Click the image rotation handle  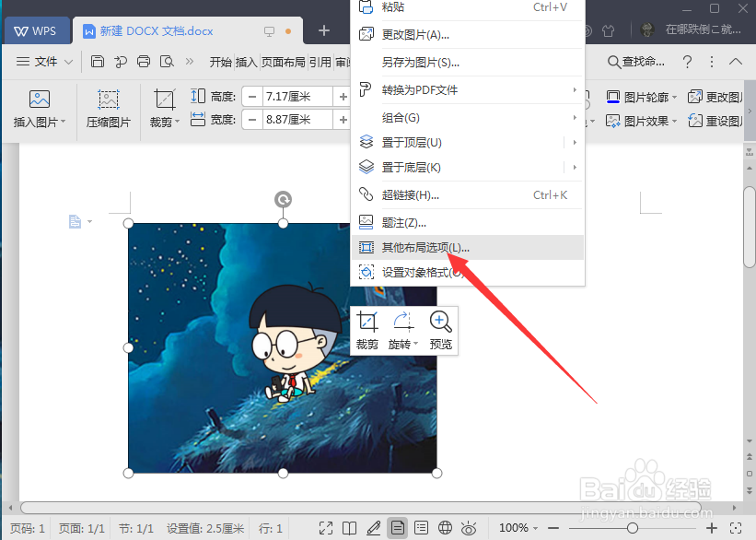tap(283, 199)
